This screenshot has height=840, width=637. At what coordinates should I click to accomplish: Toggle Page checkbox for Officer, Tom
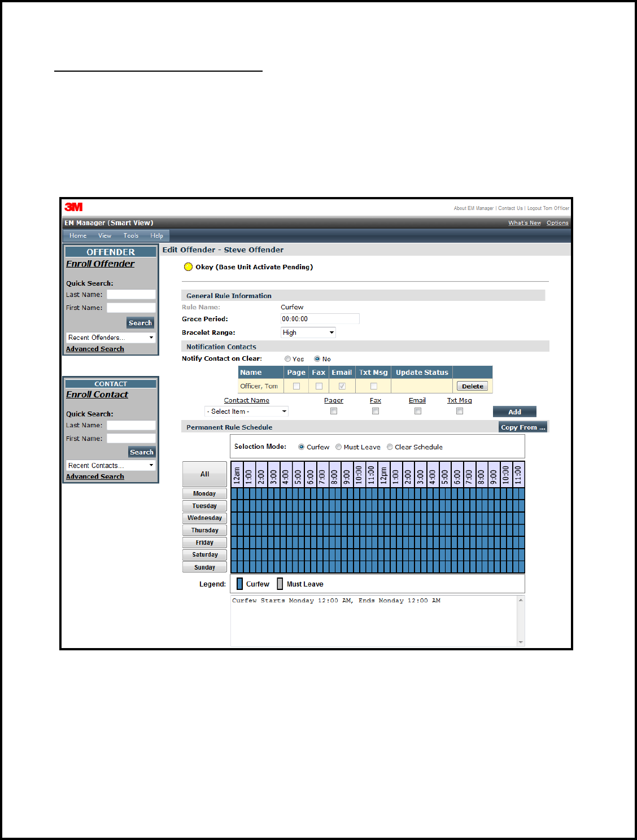click(x=296, y=386)
